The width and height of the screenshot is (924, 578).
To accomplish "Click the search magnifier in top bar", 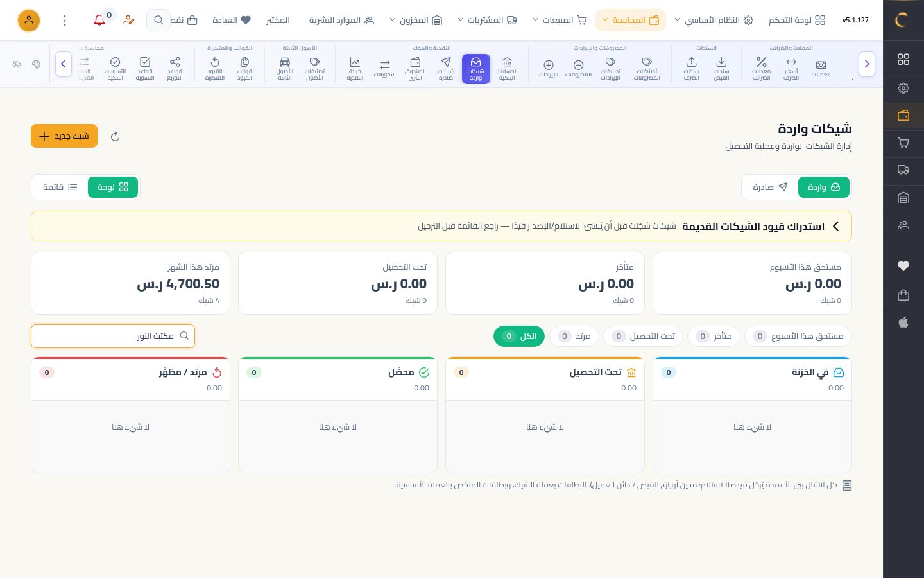I will pyautogui.click(x=158, y=21).
